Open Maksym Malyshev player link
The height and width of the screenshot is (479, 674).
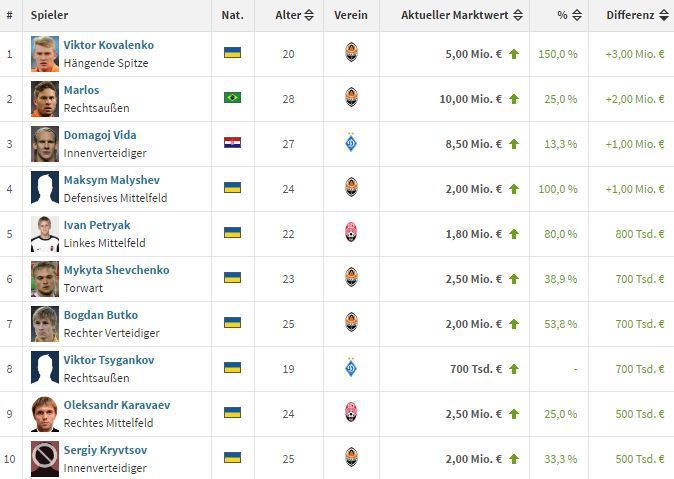coord(111,180)
